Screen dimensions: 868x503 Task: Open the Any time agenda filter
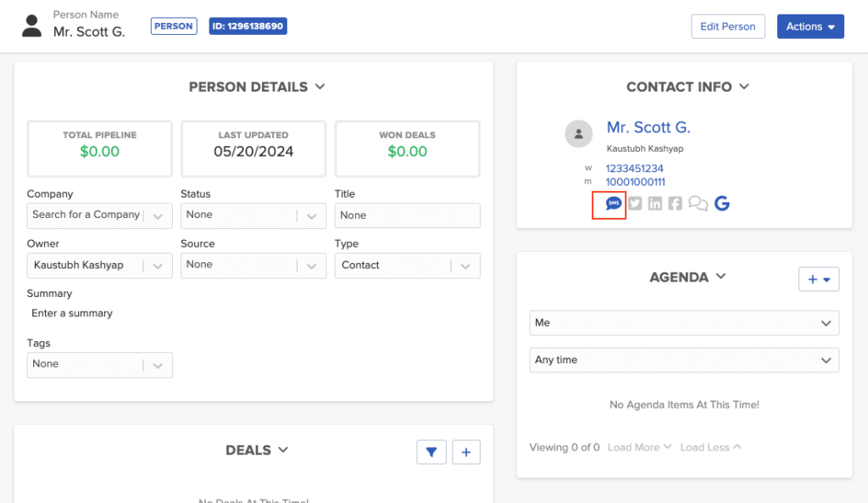coord(683,360)
